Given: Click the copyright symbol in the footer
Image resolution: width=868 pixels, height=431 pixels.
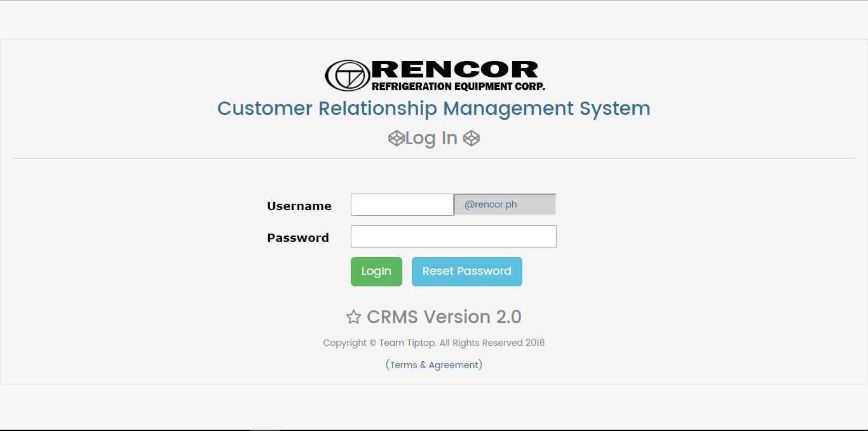Looking at the screenshot, I should [x=372, y=343].
